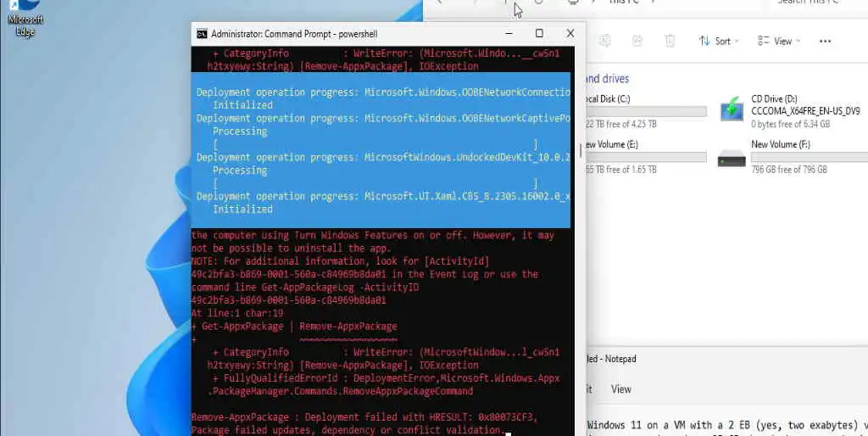
Task: Click the 'and drives' group header
Action: coord(607,79)
